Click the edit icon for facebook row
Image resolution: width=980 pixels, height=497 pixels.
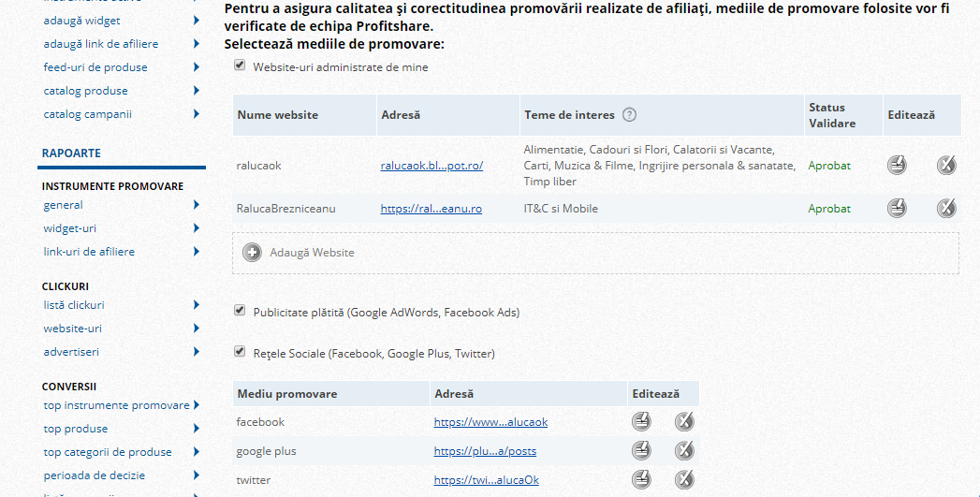pos(640,422)
